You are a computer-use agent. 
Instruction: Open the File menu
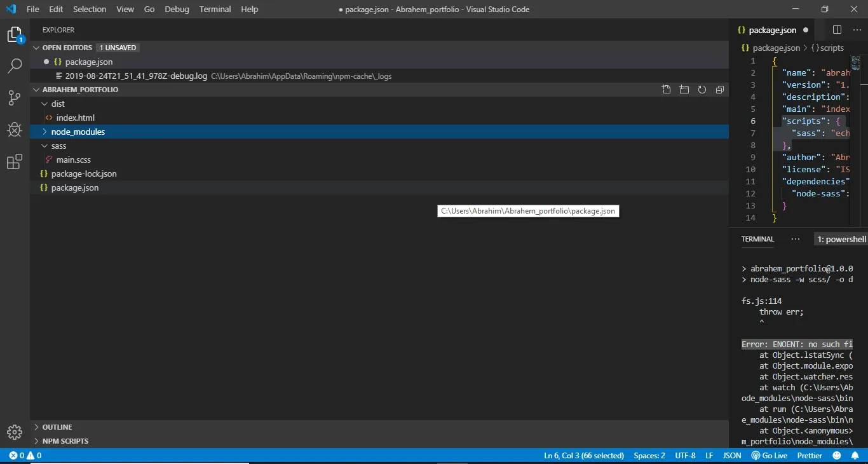(33, 9)
